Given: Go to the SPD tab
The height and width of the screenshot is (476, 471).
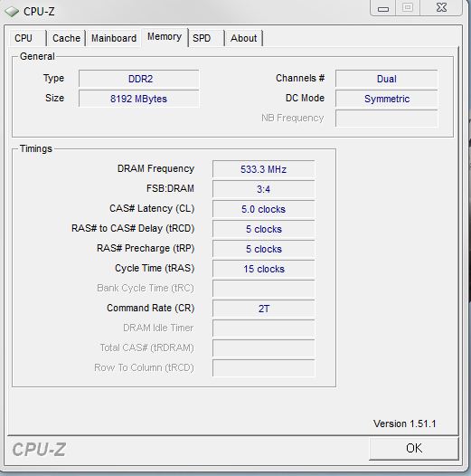Looking at the screenshot, I should click(x=206, y=38).
